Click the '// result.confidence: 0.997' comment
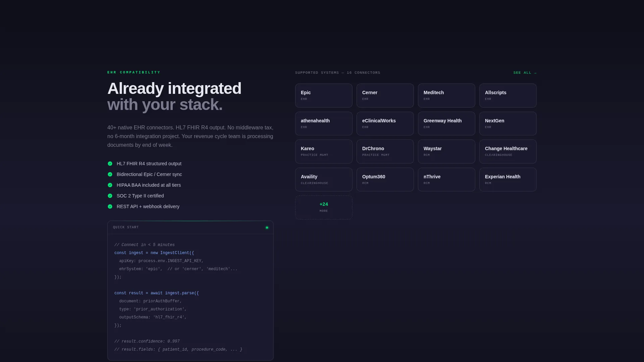 coord(147,341)
